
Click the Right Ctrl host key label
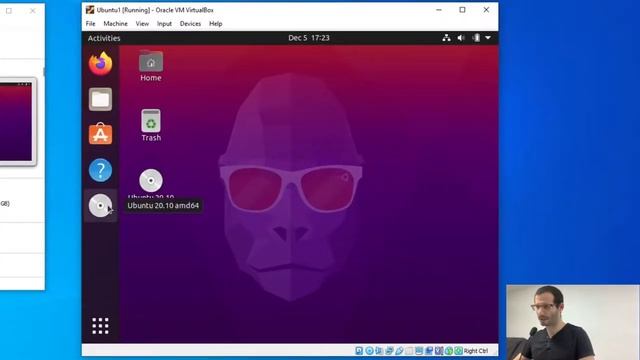pyautogui.click(x=476, y=351)
